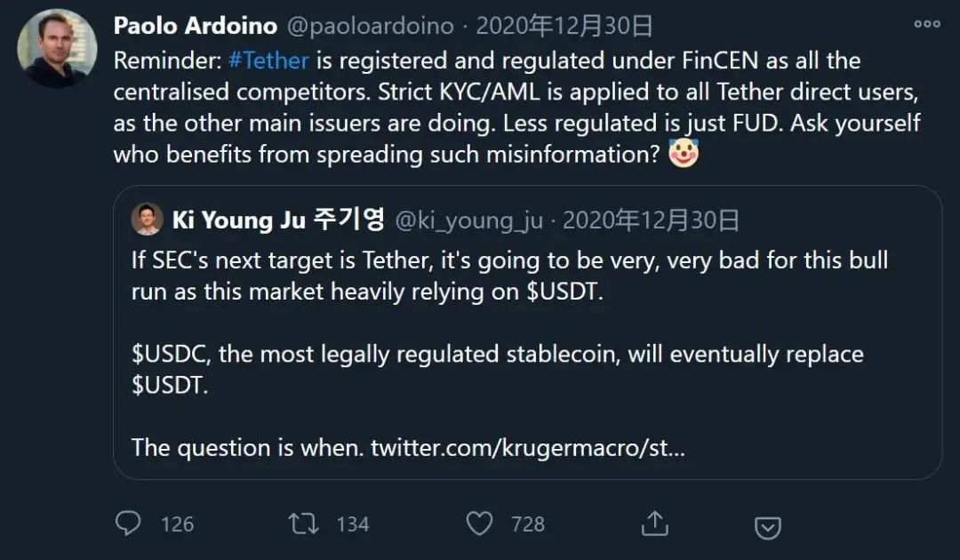Save tweet with the Pocket icon
This screenshot has height=560, width=960.
[767, 527]
